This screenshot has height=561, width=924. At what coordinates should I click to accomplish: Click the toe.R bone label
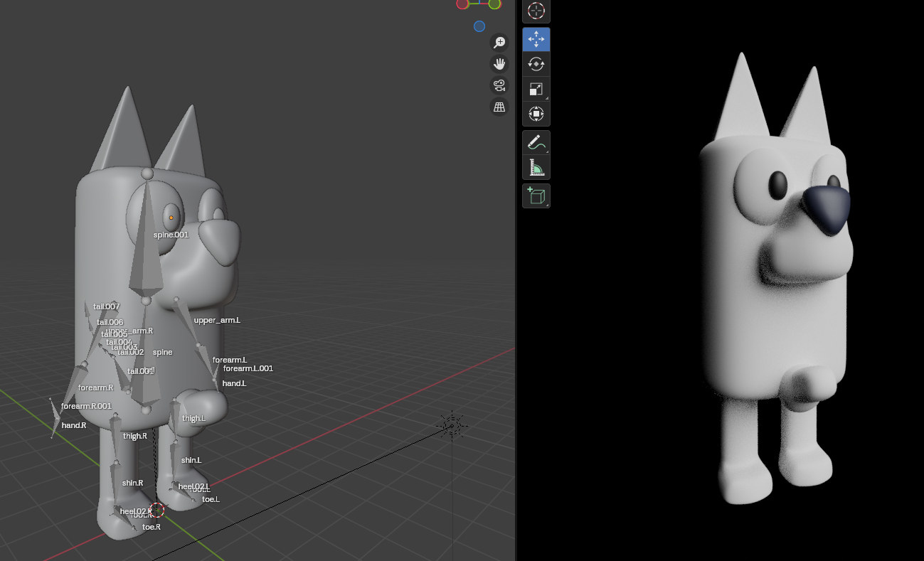click(152, 527)
